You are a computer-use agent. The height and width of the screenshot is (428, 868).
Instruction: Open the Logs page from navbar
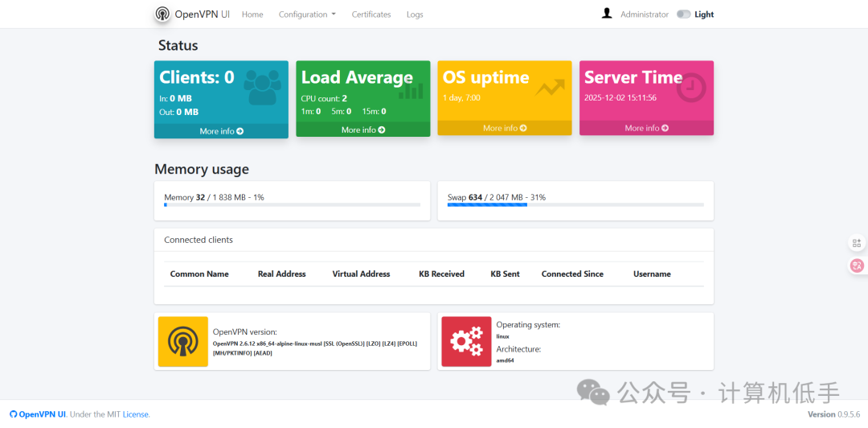(x=415, y=14)
